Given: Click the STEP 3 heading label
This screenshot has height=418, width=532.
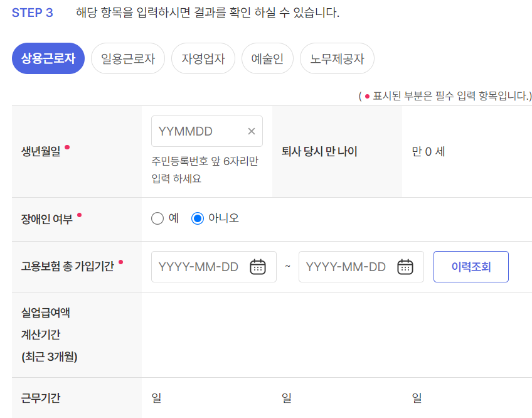Looking at the screenshot, I should [33, 12].
